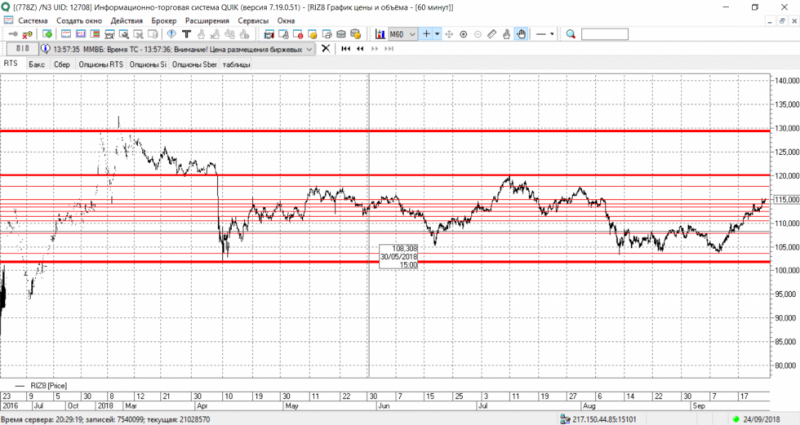This screenshot has height=425, width=800.
Task: Click the bold T text tool icon
Action: tap(186, 34)
